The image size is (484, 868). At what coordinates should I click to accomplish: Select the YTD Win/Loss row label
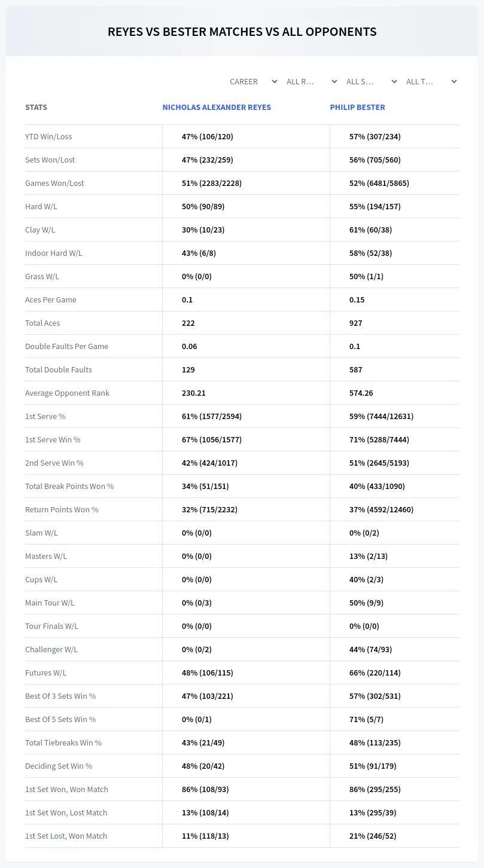pyautogui.click(x=48, y=136)
